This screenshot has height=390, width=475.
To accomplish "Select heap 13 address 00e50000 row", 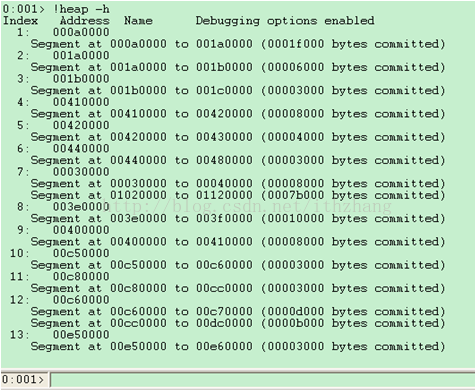I will click(60, 335).
